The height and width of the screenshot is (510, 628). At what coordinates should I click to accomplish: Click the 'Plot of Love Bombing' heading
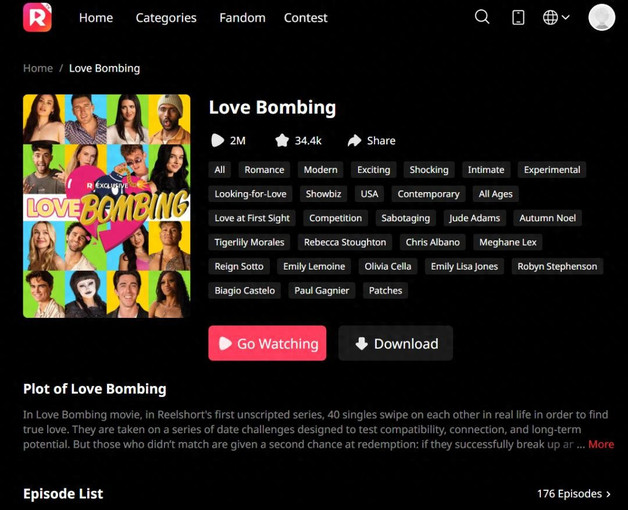pyautogui.click(x=95, y=389)
